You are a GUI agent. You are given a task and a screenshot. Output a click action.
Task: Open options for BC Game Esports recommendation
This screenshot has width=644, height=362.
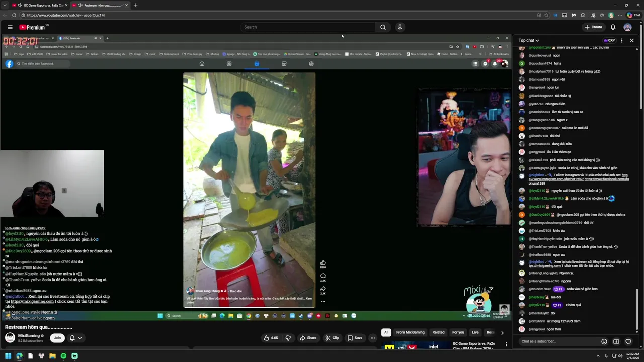click(x=506, y=344)
